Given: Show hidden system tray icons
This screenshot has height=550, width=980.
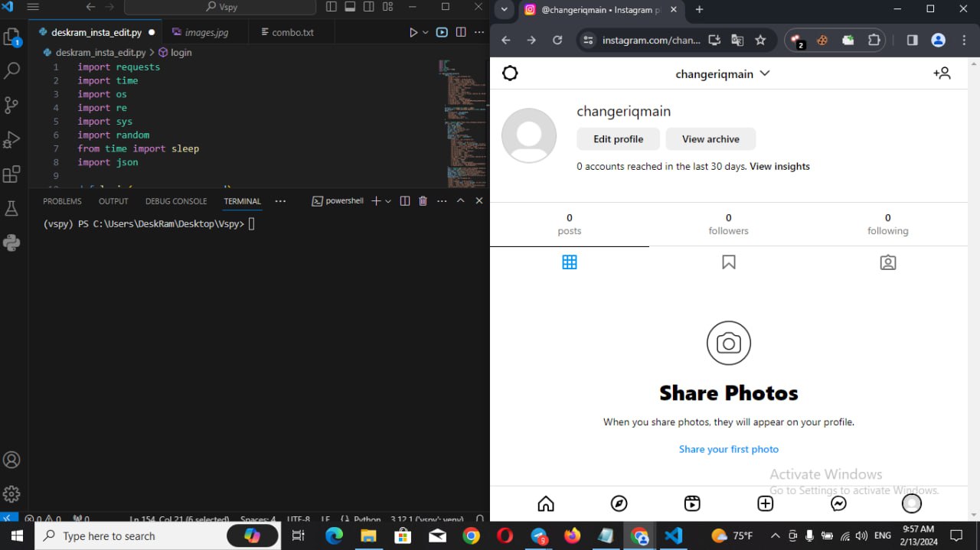Looking at the screenshot, I should click(x=775, y=536).
